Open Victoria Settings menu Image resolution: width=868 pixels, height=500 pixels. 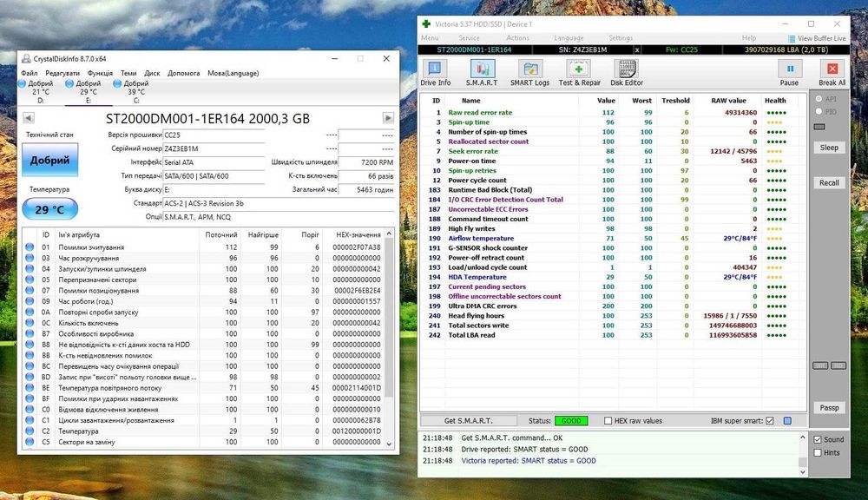tap(621, 37)
